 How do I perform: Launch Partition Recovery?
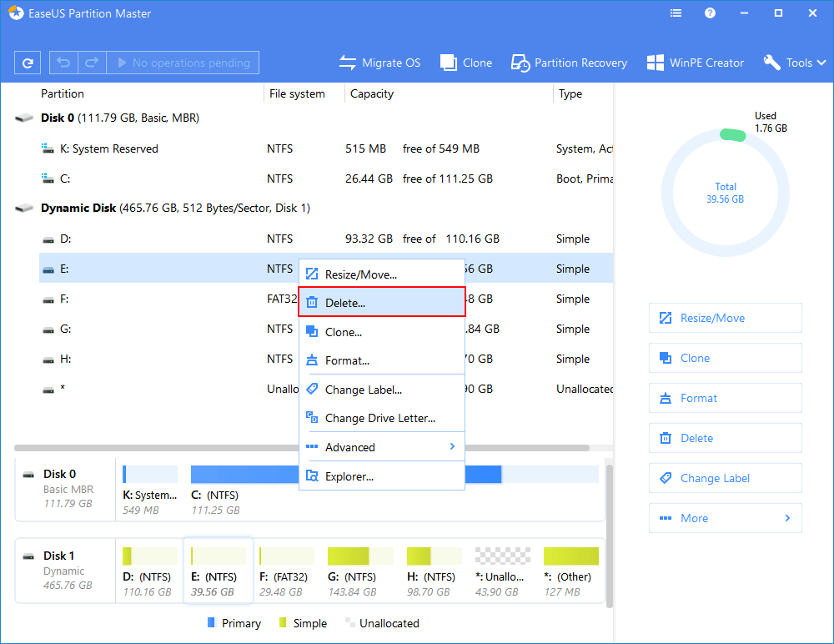tap(569, 63)
